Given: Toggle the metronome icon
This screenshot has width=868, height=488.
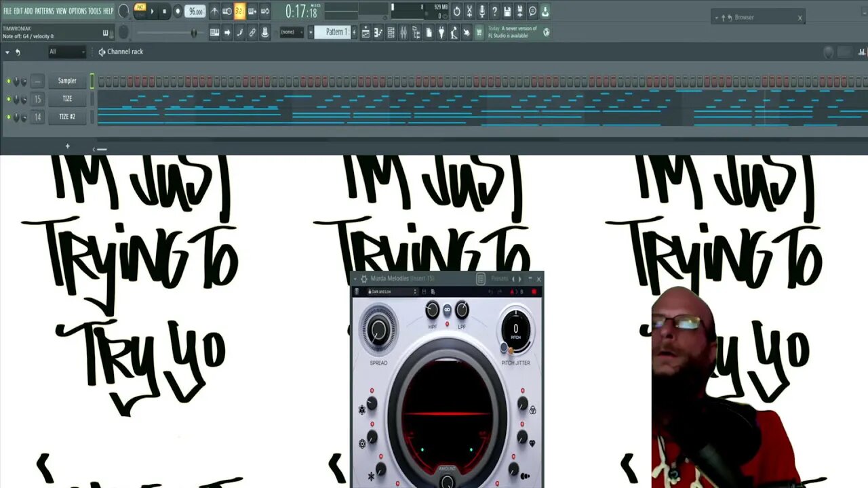Looking at the screenshot, I should tap(214, 12).
